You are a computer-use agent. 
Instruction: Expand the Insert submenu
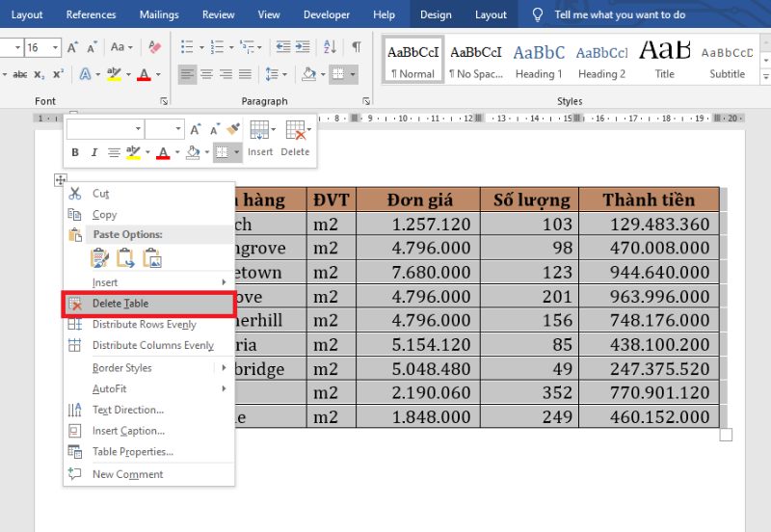(x=148, y=282)
